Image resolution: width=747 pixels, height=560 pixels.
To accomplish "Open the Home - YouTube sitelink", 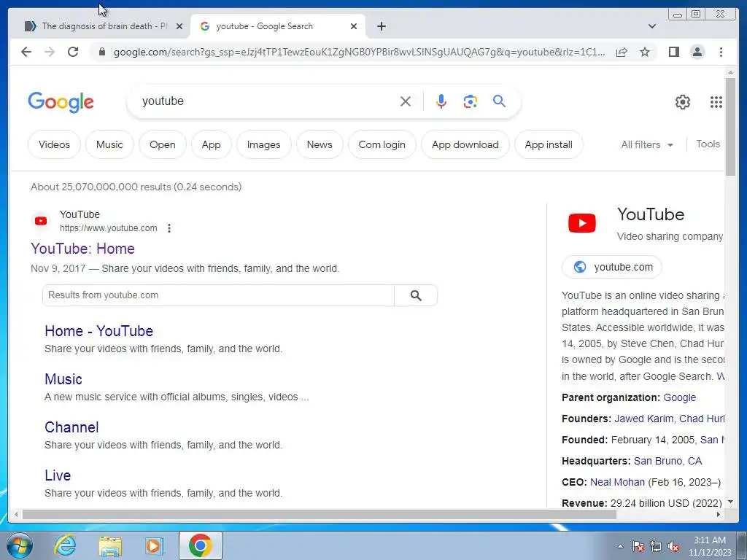I will (x=99, y=331).
